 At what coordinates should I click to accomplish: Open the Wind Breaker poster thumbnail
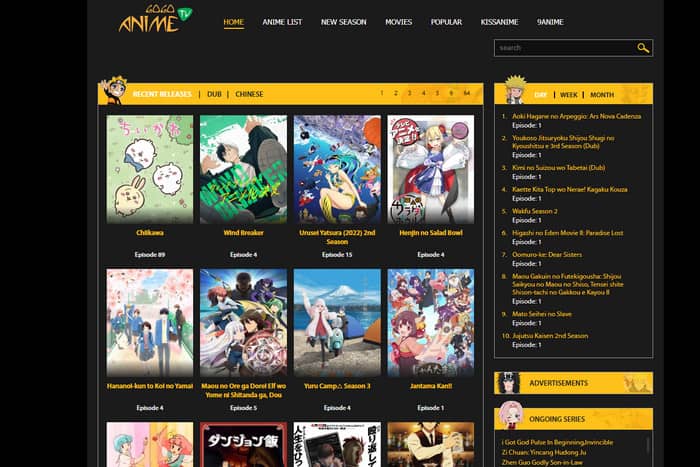pos(243,169)
